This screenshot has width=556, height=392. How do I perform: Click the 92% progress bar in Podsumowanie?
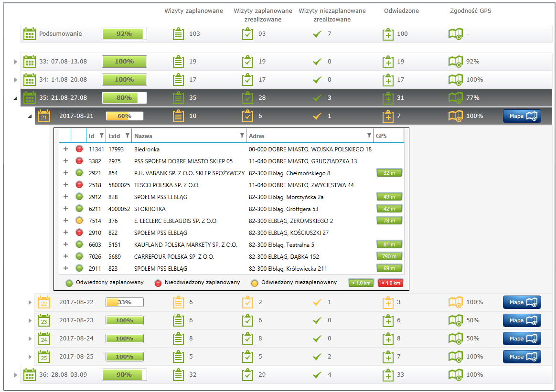tap(124, 34)
